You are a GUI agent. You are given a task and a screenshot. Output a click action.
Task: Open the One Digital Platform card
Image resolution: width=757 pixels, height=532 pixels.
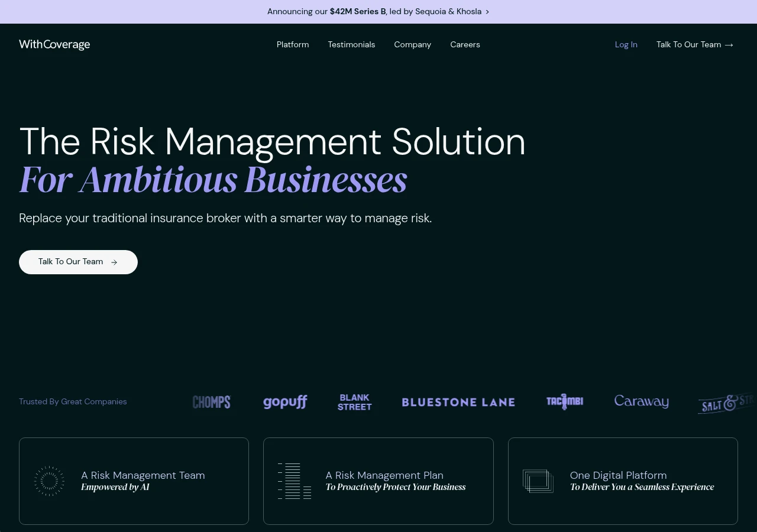pyautogui.click(x=623, y=481)
